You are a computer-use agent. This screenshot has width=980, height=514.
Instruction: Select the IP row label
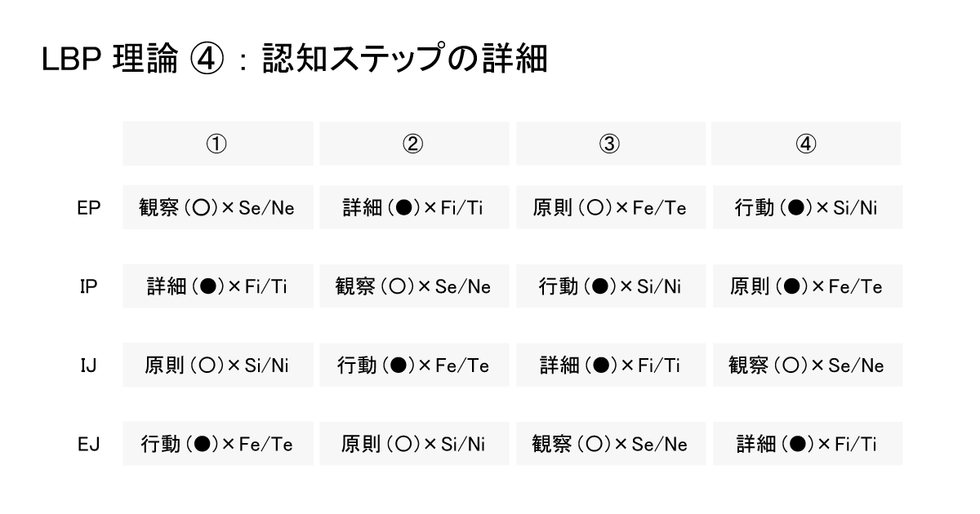tap(90, 286)
